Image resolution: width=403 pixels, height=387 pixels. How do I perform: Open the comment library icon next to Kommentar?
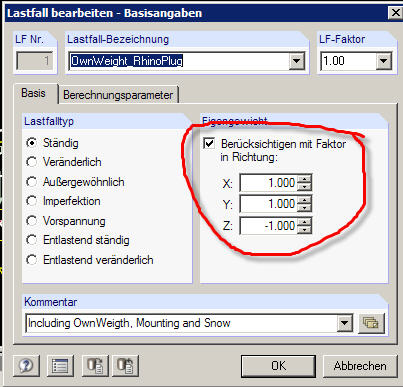tap(371, 323)
